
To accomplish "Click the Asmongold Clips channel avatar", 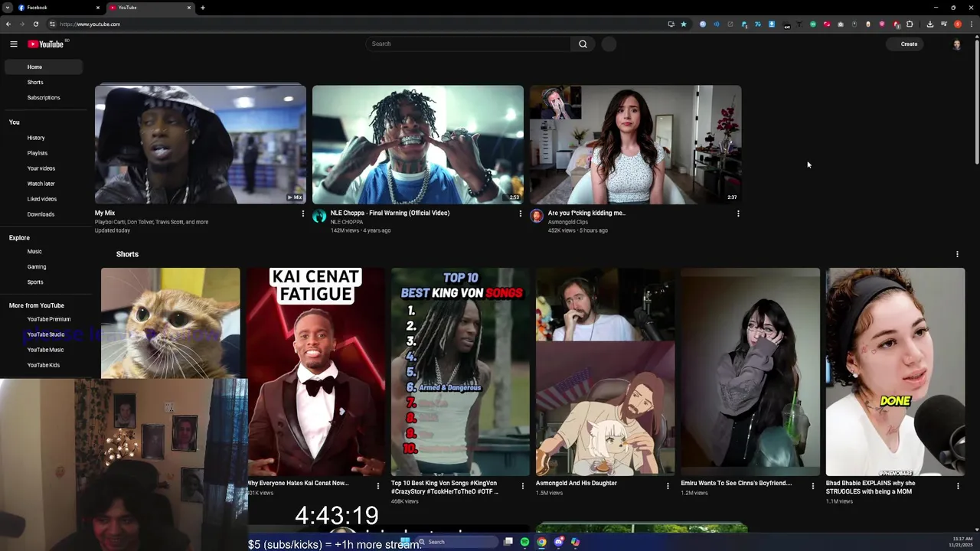I will (537, 216).
